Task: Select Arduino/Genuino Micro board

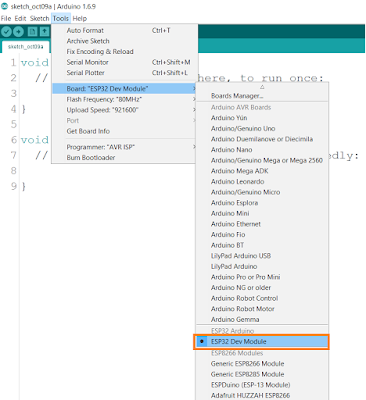Action: pyautogui.click(x=262, y=192)
